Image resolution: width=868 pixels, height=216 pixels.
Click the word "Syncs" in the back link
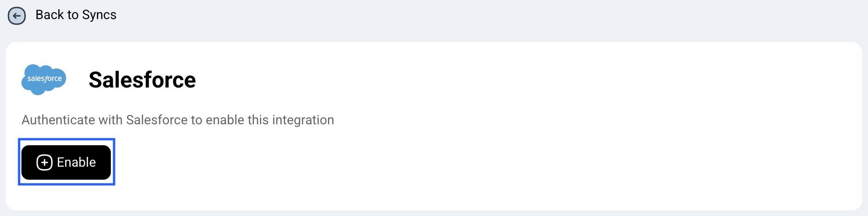point(99,15)
